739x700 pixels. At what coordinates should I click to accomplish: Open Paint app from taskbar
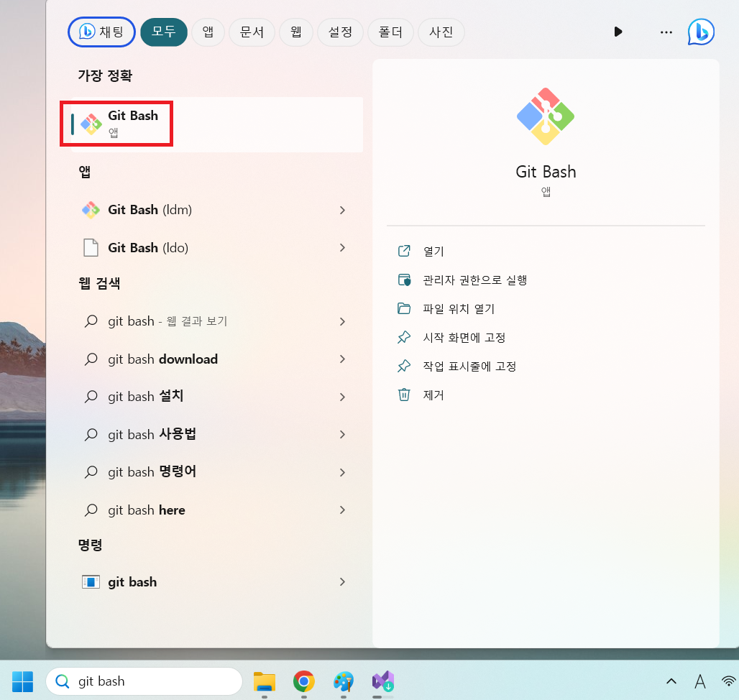(344, 681)
